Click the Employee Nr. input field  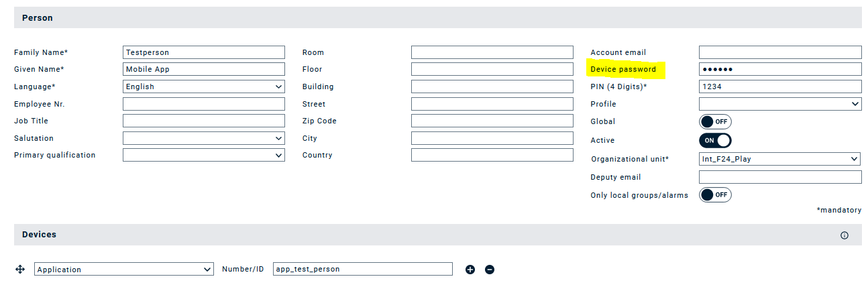(x=204, y=104)
